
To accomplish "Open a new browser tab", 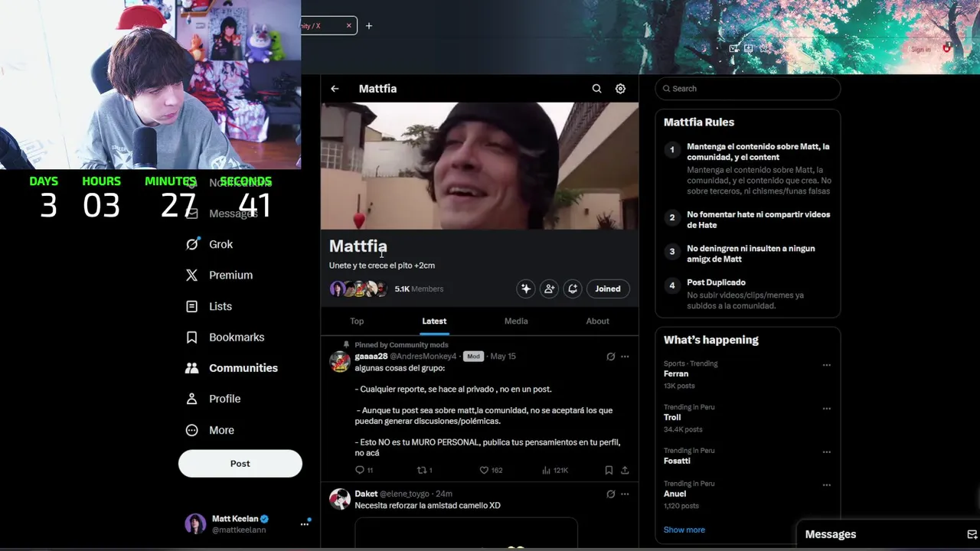I will point(368,26).
